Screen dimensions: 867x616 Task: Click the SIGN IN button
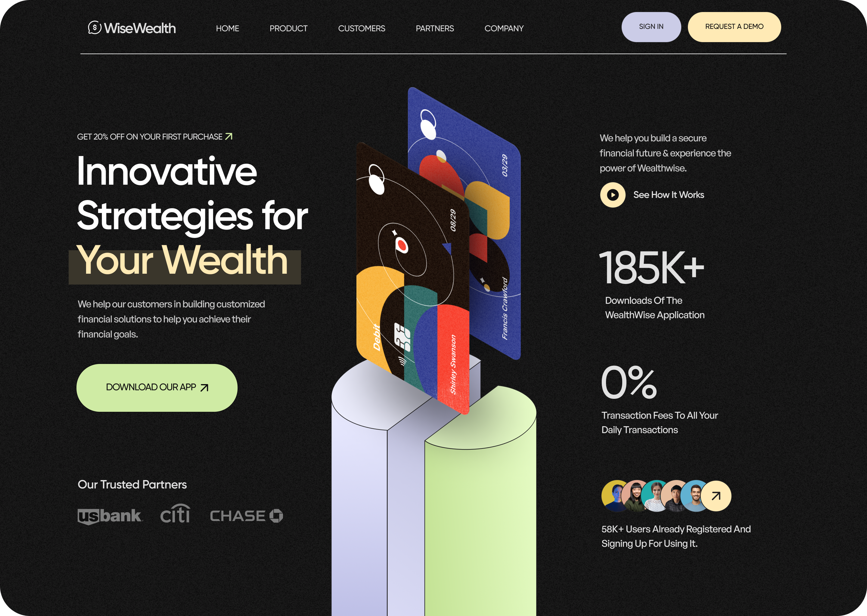click(650, 27)
